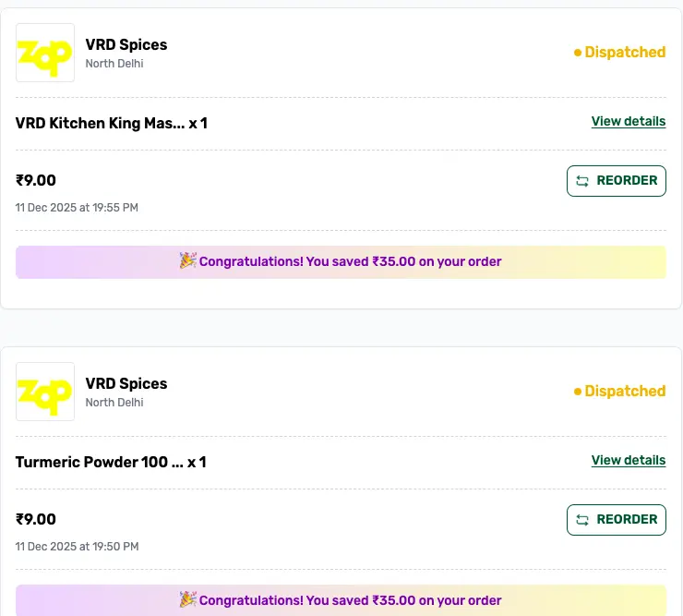Reorder the Turmeric Powder 100 item
The width and height of the screenshot is (683, 616).
coord(616,520)
